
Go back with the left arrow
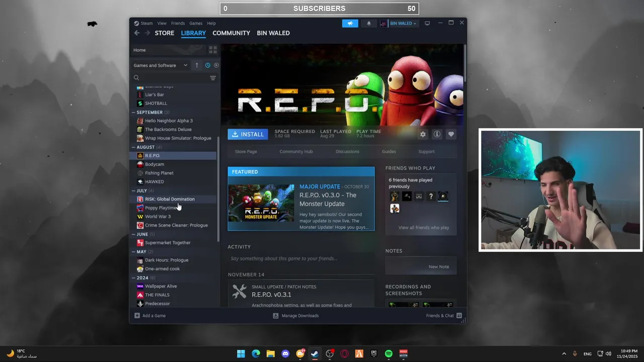click(137, 33)
